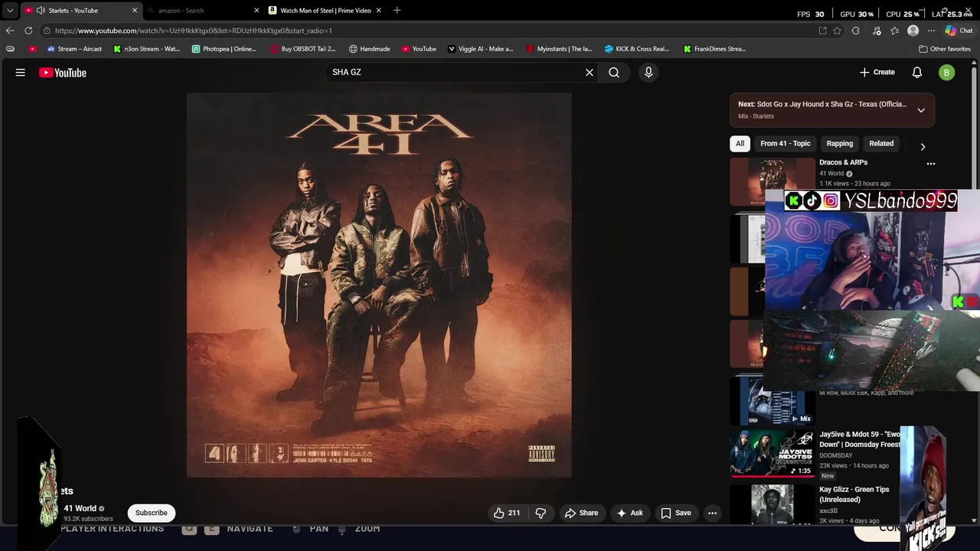Save the video to a playlist
980x551 pixels.
[x=676, y=513]
